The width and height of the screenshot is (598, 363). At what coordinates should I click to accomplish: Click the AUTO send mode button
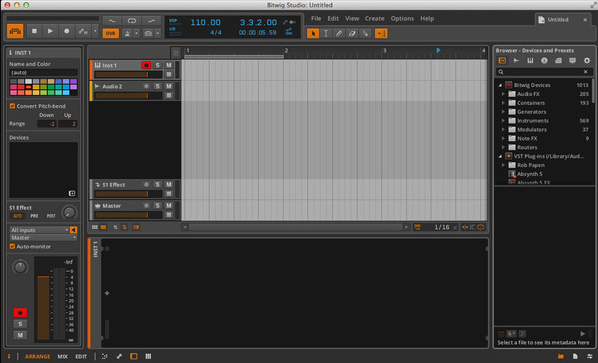18,216
